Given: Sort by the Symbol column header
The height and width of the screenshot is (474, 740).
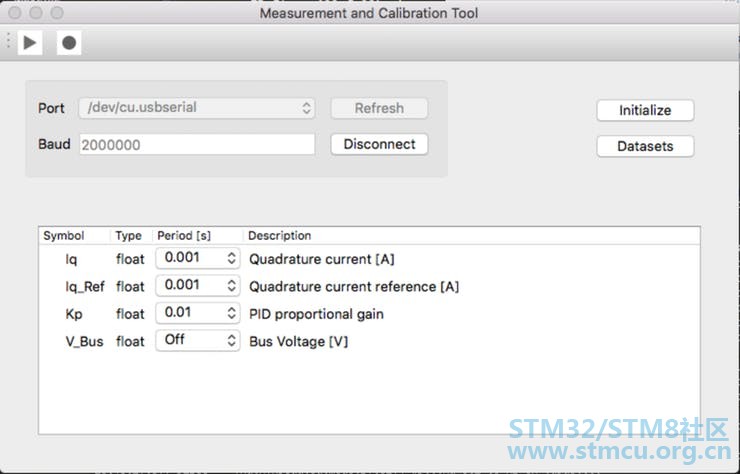Looking at the screenshot, I should 64,236.
